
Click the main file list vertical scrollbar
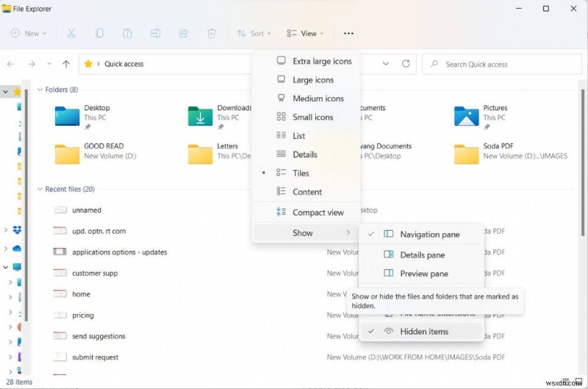pos(582,163)
